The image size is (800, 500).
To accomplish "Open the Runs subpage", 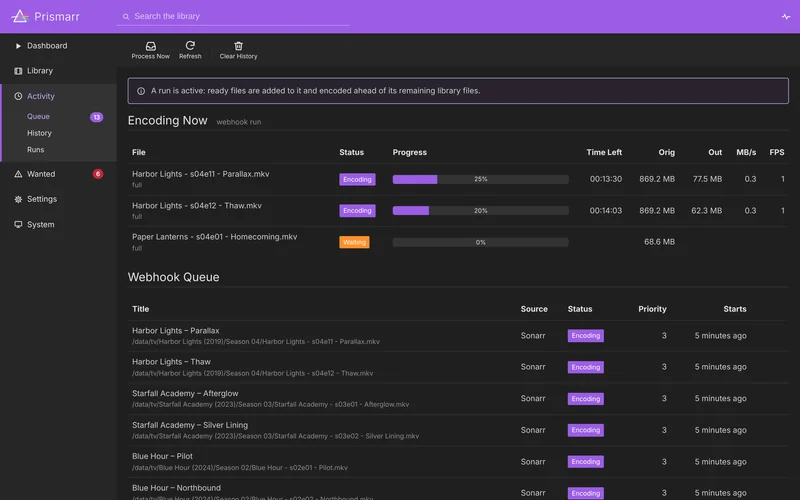I will [x=36, y=149].
